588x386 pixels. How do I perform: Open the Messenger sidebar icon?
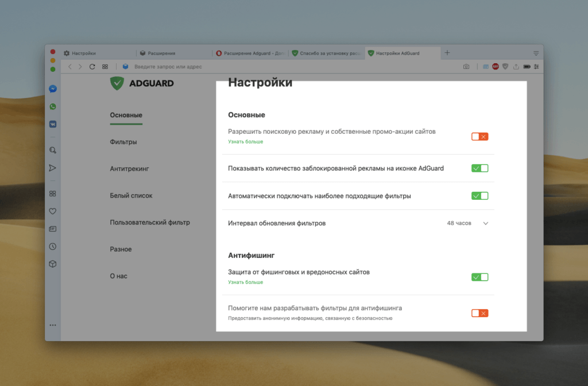(53, 89)
